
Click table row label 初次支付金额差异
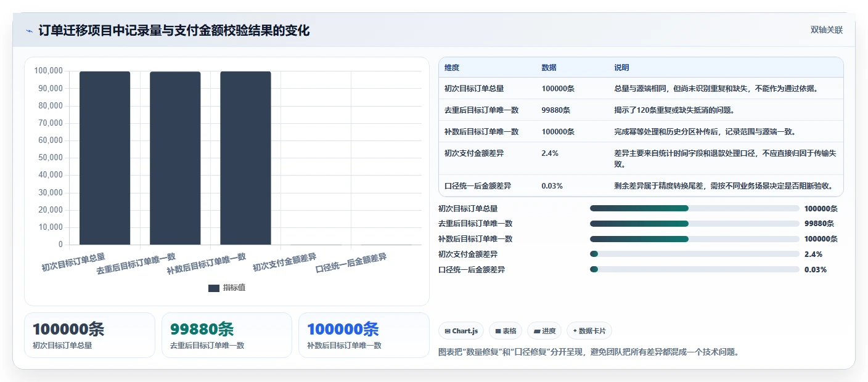[x=474, y=153]
